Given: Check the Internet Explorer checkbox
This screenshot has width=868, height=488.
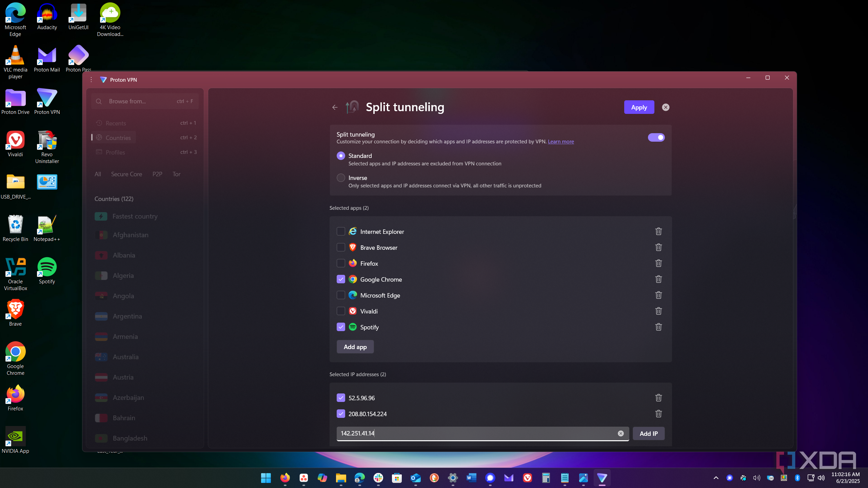Looking at the screenshot, I should coord(341,231).
